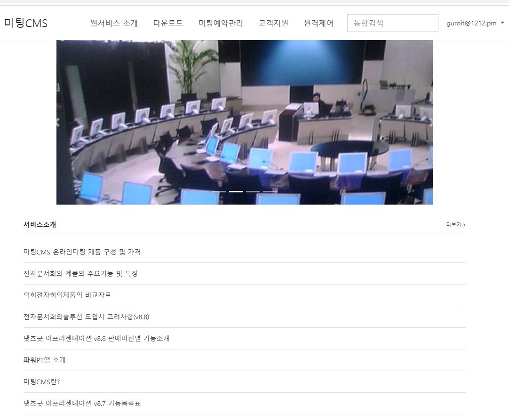Open the 고객지원 menu
Image resolution: width=509 pixels, height=420 pixels.
click(273, 23)
